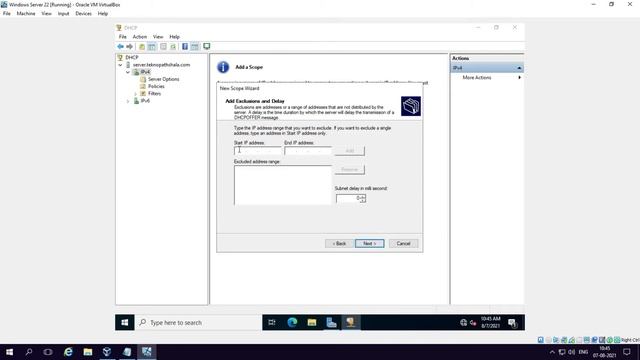Click the host ENG language indicator

(583, 352)
